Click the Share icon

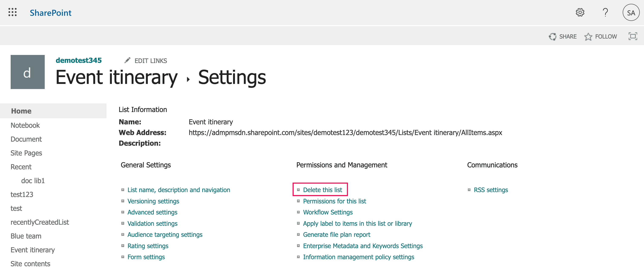[x=553, y=36]
